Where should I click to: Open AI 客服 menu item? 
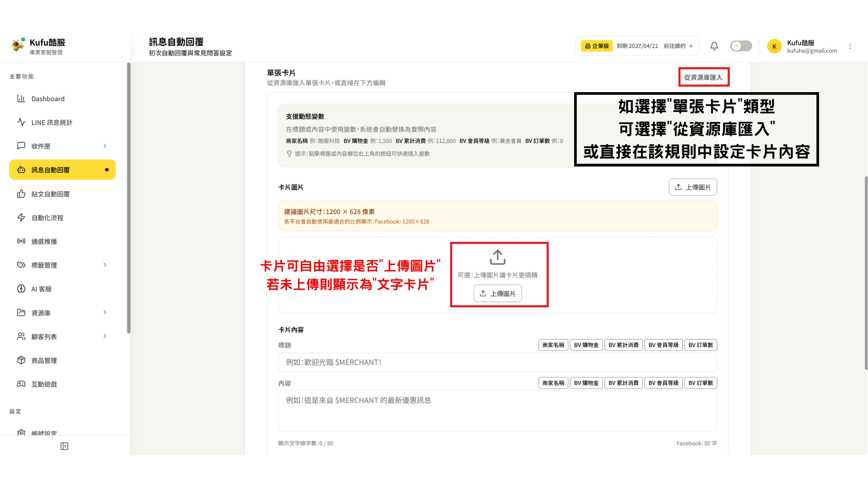62,289
